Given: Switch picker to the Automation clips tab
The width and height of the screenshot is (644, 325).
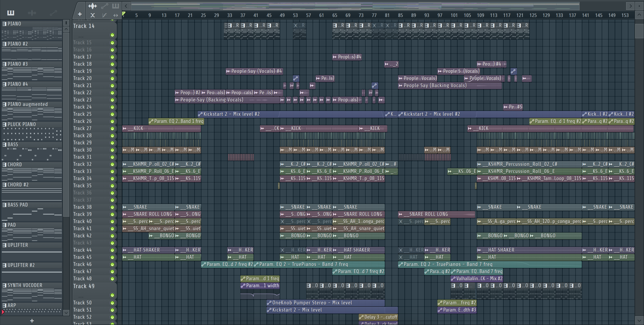Looking at the screenshot, I should pos(53,13).
